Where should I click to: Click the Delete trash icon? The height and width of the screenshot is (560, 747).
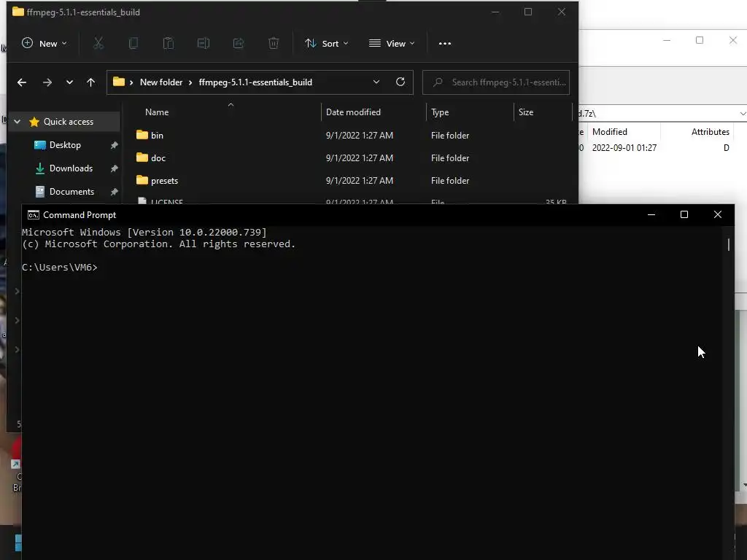(274, 43)
